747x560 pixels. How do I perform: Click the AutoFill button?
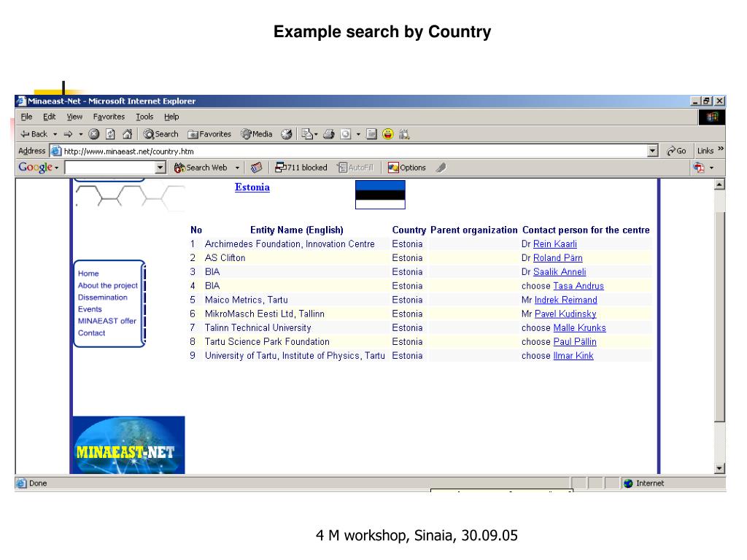pos(355,168)
